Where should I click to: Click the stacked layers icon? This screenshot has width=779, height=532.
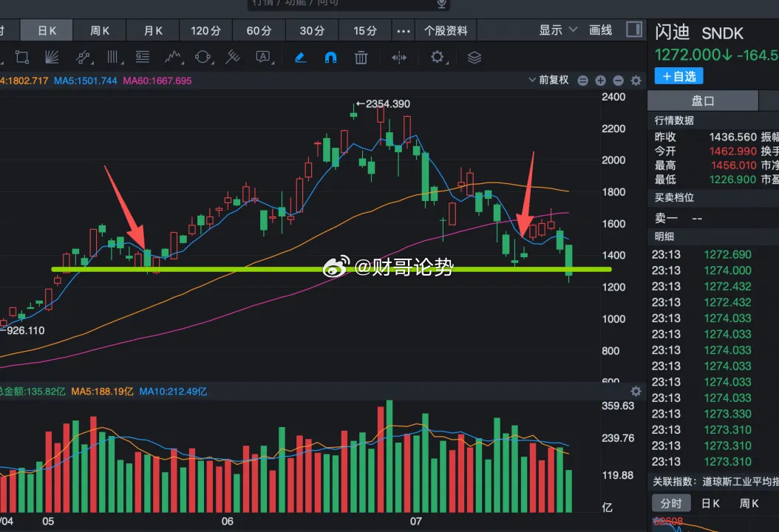(474, 58)
